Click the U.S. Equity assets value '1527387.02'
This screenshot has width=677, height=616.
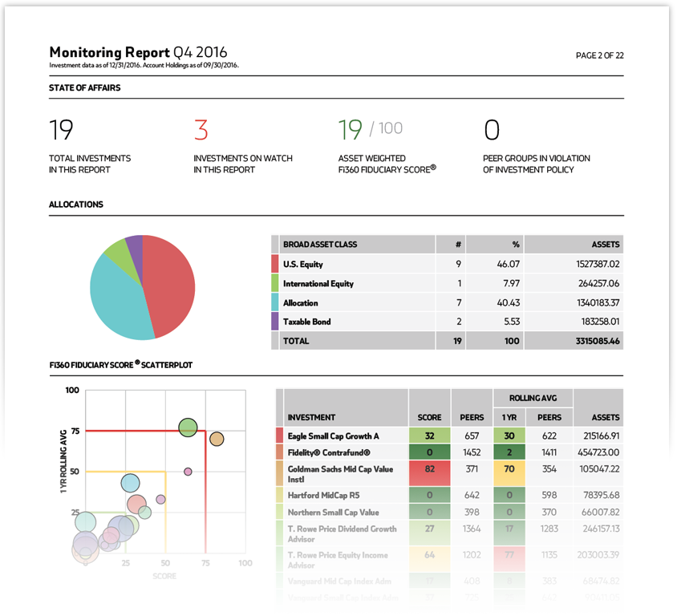click(598, 264)
